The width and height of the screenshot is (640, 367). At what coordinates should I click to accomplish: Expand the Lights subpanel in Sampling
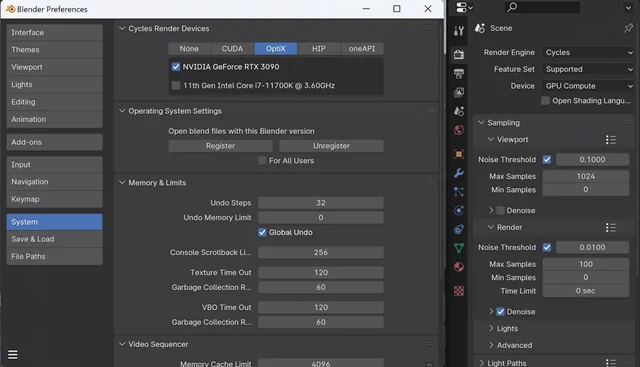491,328
